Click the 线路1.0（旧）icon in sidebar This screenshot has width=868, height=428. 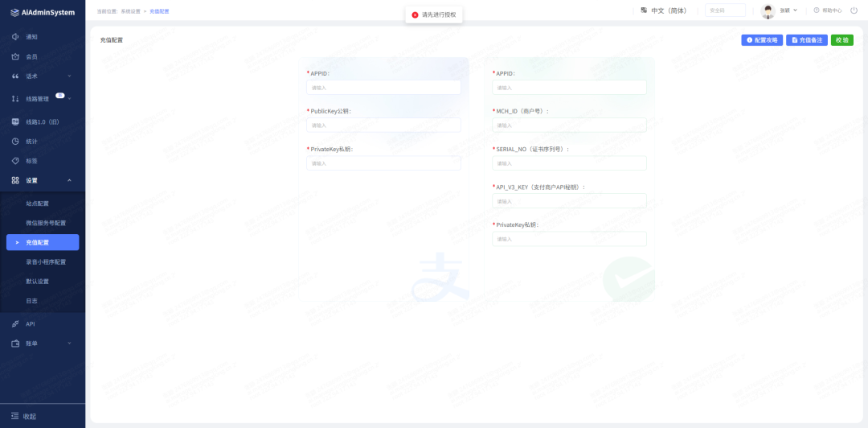click(15, 121)
